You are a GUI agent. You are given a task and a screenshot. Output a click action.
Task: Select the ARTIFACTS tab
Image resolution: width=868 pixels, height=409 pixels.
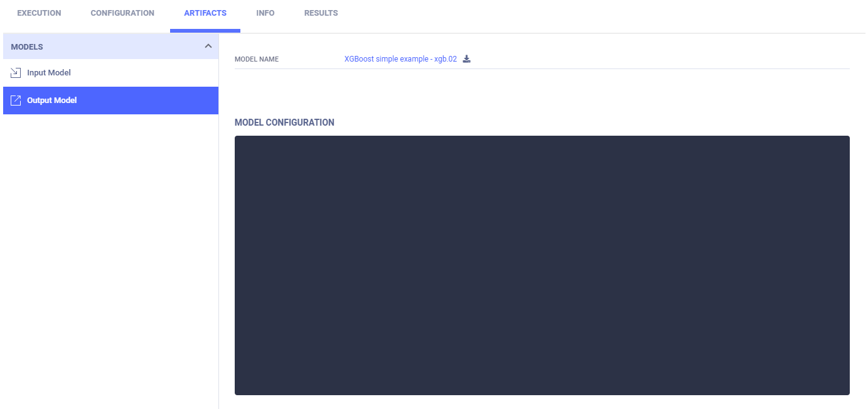coord(205,13)
